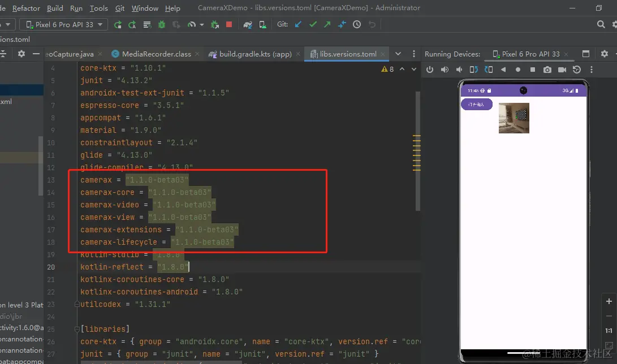Open Pixel 6 Pro API 33 device dropdown
617x364 pixels.
pyautogui.click(x=64, y=24)
